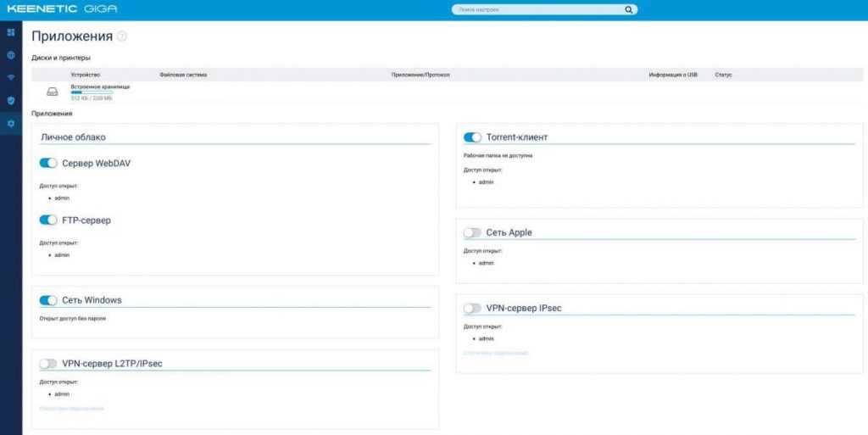
Task: Click the built-in storage usage bar
Action: (92, 92)
